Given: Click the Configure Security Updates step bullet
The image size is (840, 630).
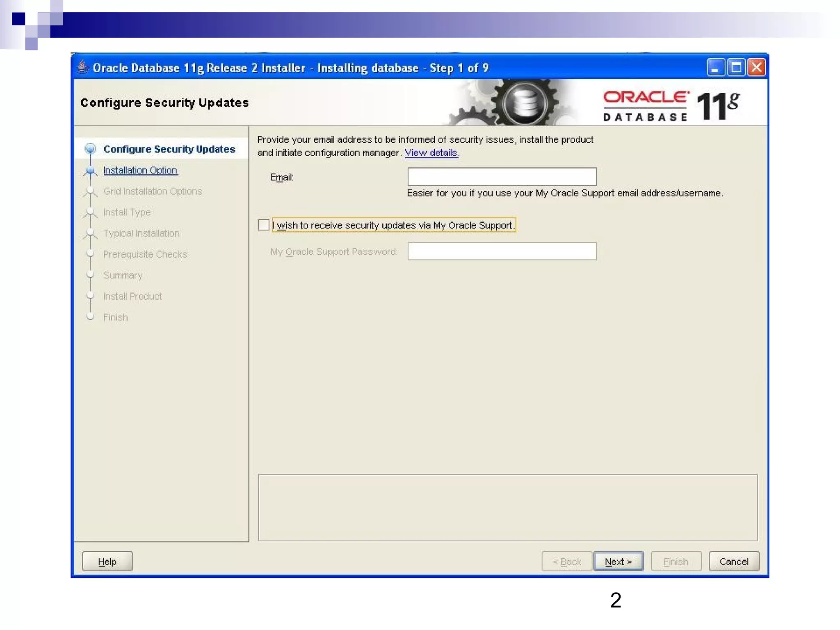Looking at the screenshot, I should tap(90, 148).
